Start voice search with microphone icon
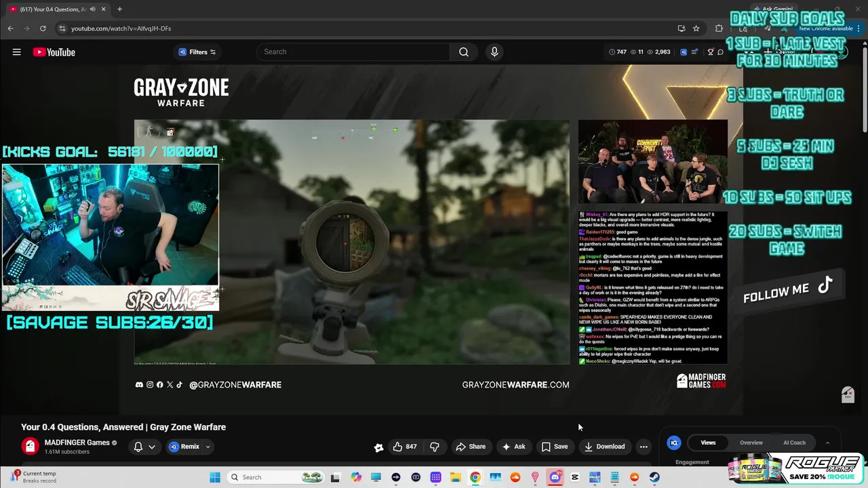Screen dimensions: 868x488 coord(494,52)
